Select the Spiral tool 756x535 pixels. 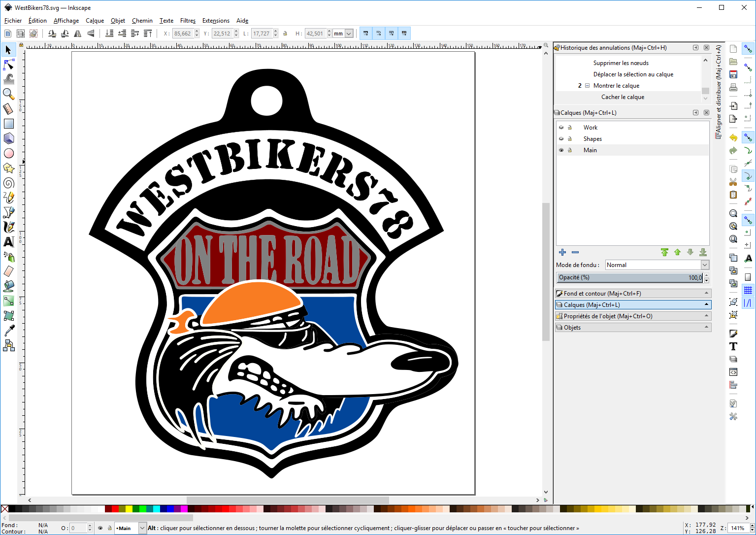(x=8, y=183)
